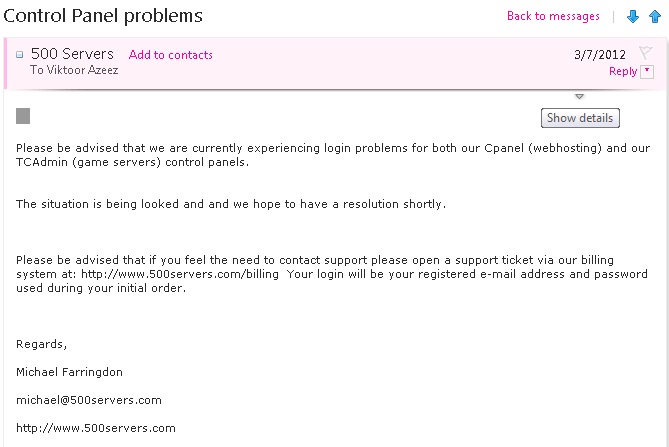
Task: Click the subject Control Panel problems
Action: coord(103,16)
